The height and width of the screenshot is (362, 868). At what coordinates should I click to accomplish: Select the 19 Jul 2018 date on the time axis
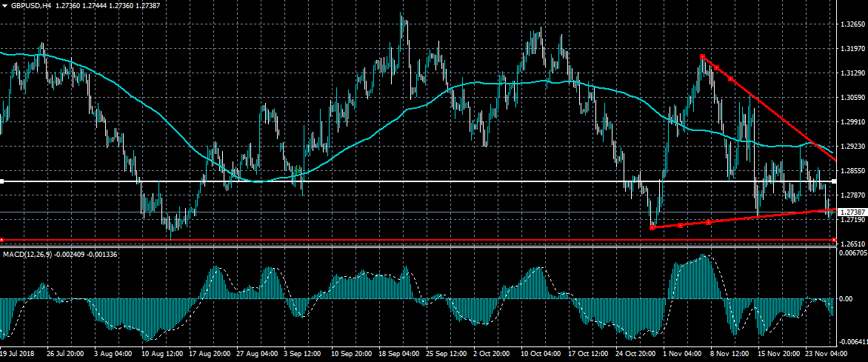click(x=16, y=355)
